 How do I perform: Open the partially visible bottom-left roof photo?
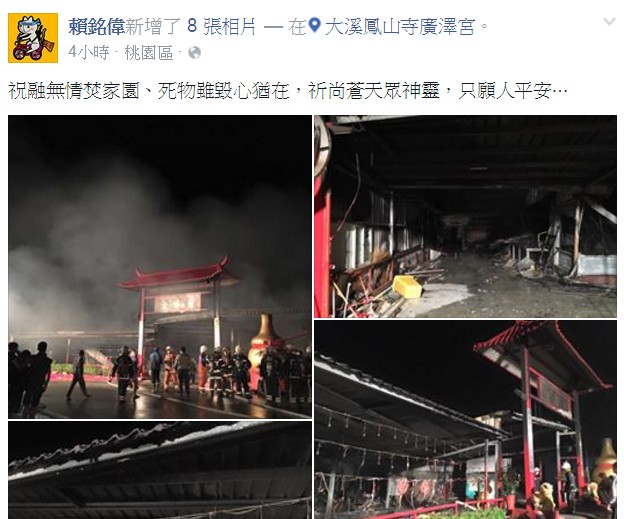(x=160, y=470)
